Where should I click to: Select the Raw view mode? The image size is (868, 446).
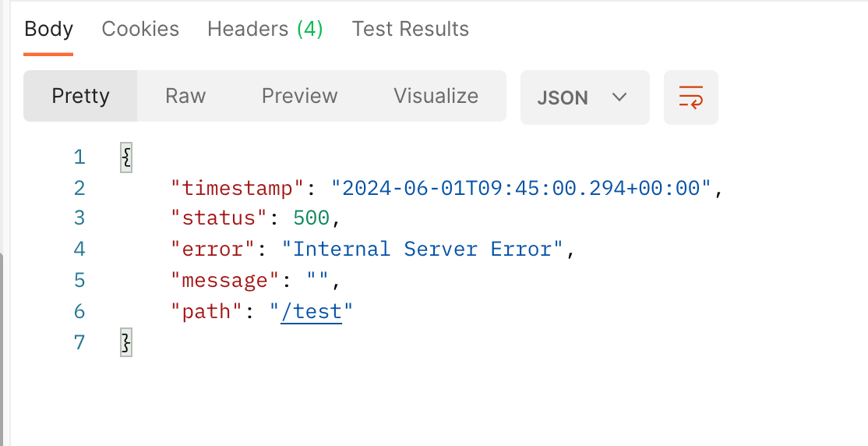pyautogui.click(x=185, y=96)
